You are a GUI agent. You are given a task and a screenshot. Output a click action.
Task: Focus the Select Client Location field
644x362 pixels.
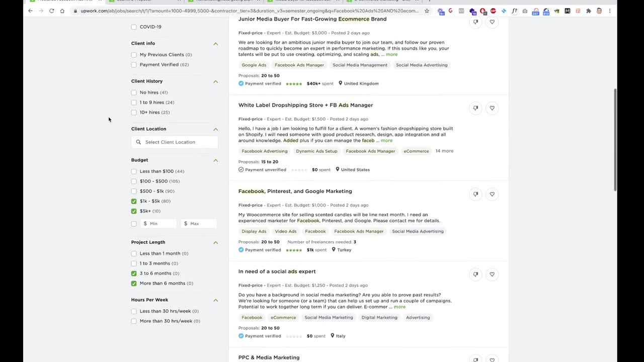pyautogui.click(x=175, y=142)
